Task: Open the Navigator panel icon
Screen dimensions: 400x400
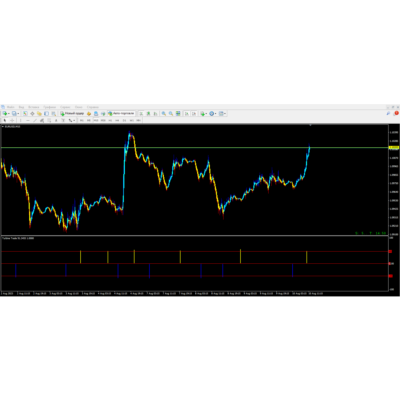Action: click(39, 114)
